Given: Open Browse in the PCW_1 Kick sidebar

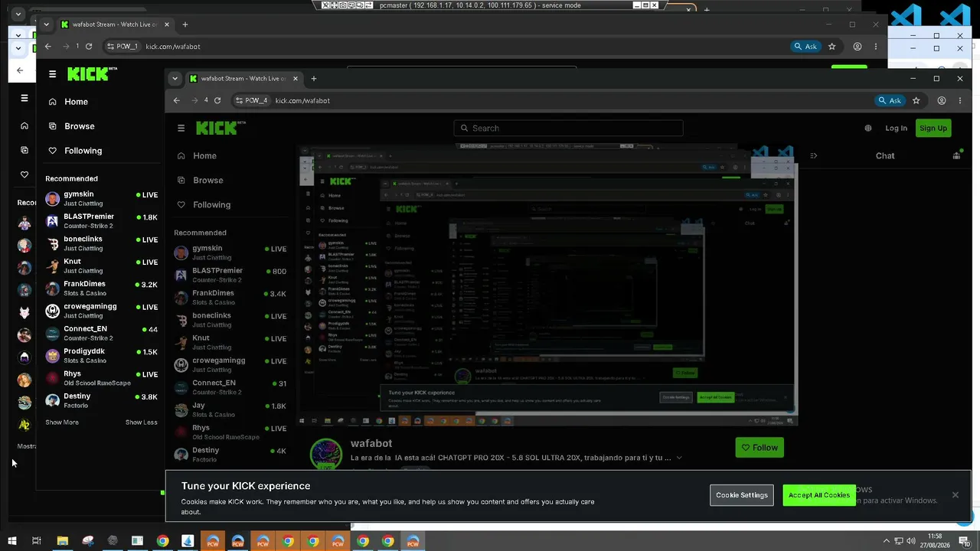Looking at the screenshot, I should point(72,126).
